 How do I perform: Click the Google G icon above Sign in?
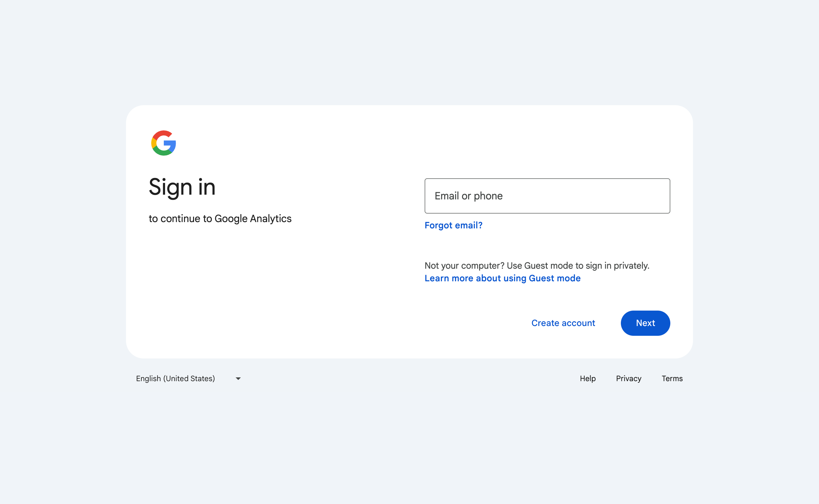(x=163, y=143)
